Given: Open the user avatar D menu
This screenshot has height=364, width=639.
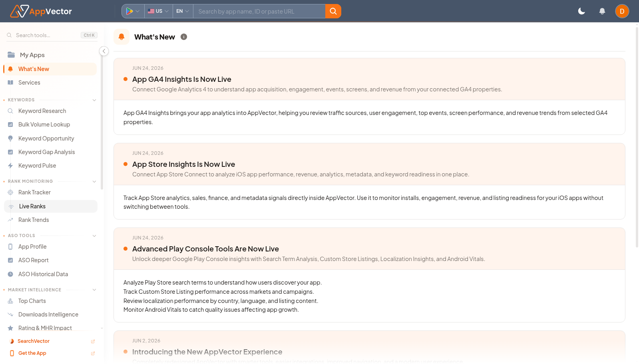Looking at the screenshot, I should tap(622, 11).
